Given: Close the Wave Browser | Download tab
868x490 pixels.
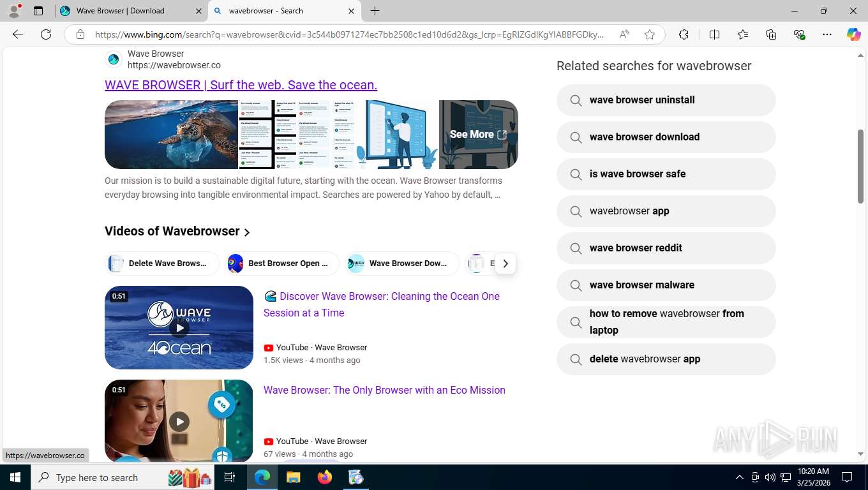Looking at the screenshot, I should tap(198, 11).
